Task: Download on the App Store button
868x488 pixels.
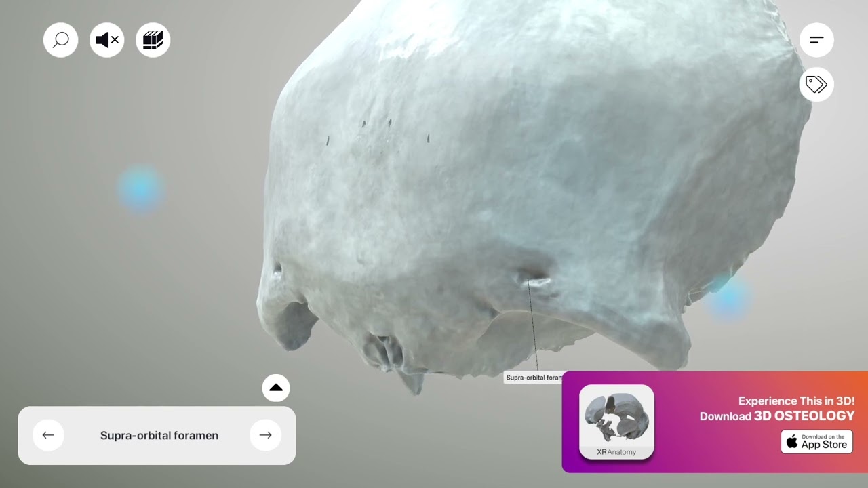Action: tap(816, 442)
